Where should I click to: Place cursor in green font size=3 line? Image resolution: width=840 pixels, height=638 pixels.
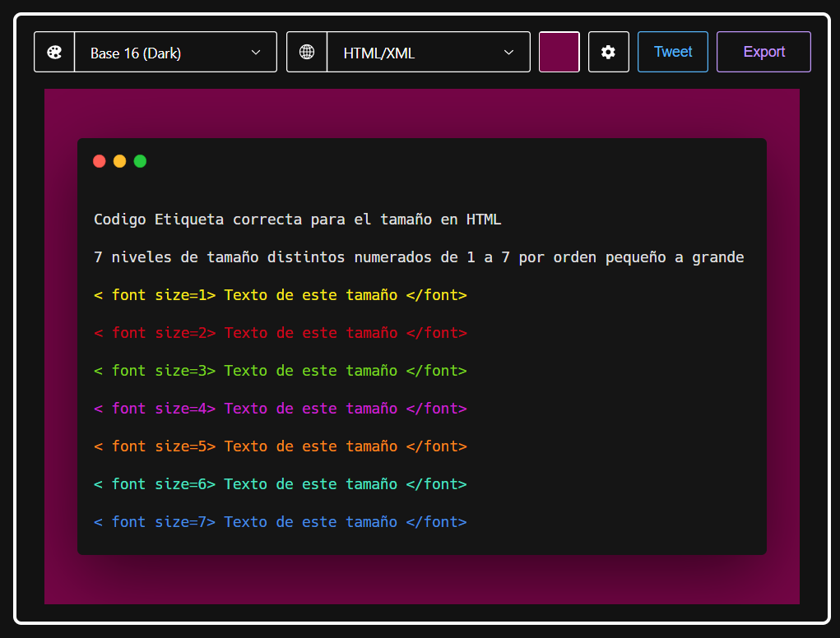(x=280, y=371)
